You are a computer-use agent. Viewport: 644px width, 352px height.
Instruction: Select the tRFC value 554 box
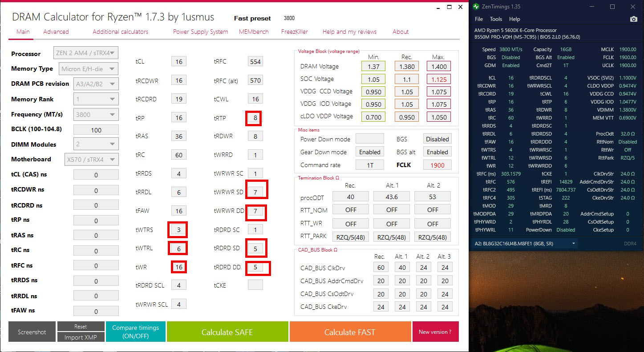point(255,62)
